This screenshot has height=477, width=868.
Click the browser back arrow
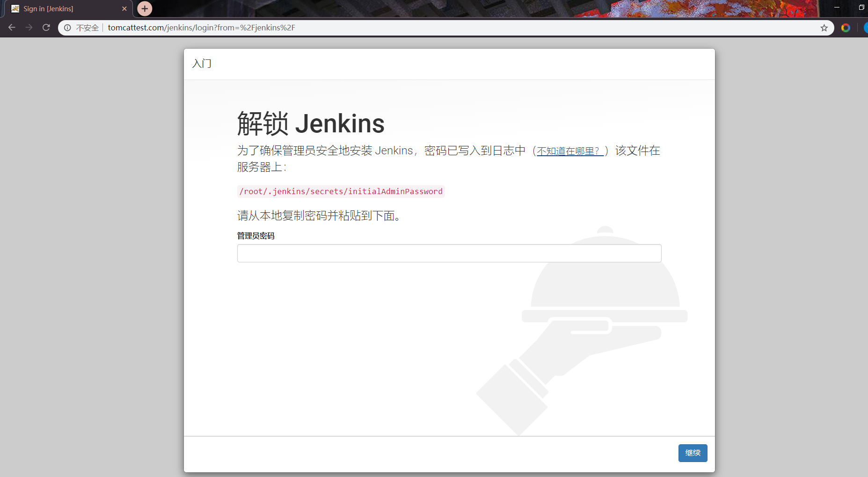12,28
